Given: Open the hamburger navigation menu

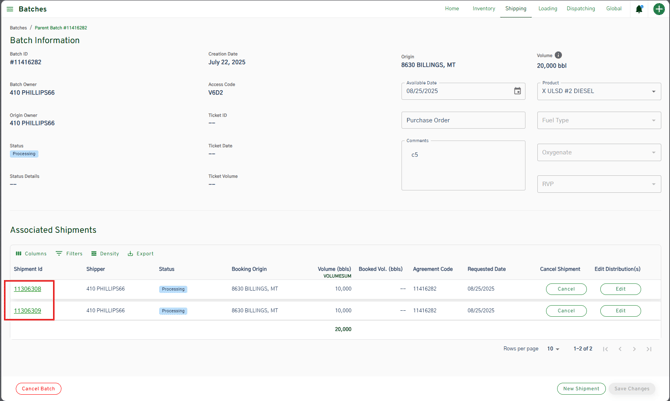Looking at the screenshot, I should pos(10,9).
